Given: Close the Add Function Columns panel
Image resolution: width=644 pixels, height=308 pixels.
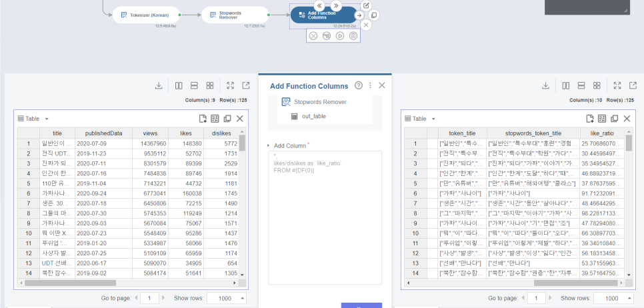Looking at the screenshot, I should coord(381,85).
